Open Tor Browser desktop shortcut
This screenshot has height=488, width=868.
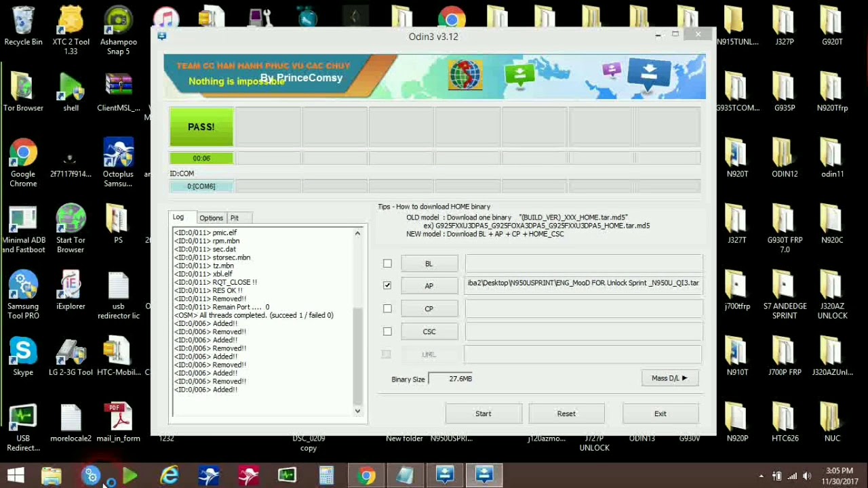click(x=23, y=93)
